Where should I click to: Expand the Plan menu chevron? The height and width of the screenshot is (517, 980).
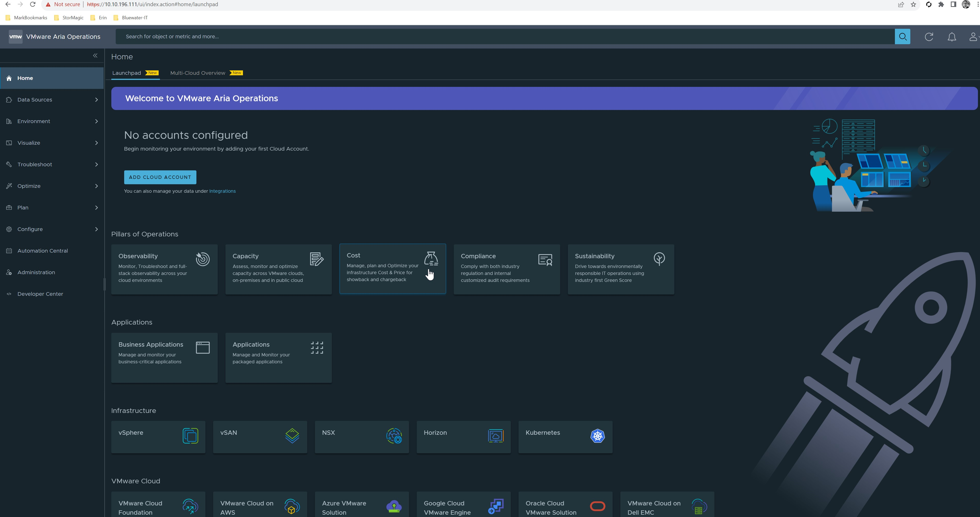[x=96, y=208]
